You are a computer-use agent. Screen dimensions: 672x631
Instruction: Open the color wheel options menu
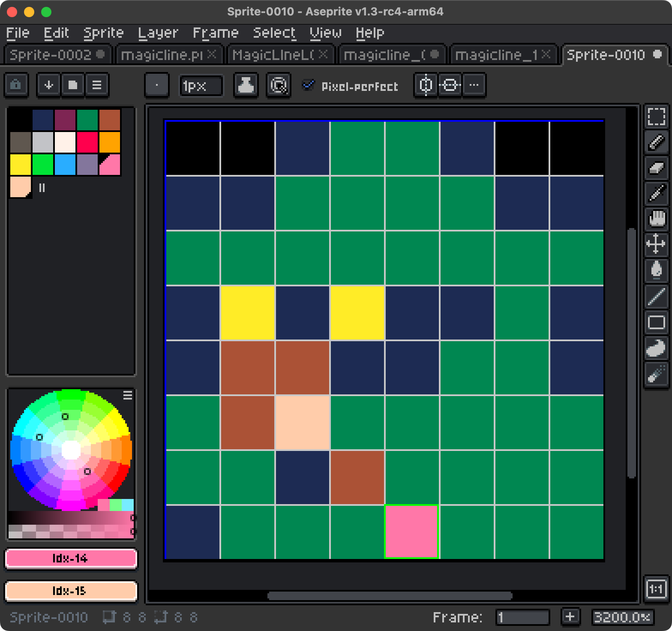pos(128,395)
